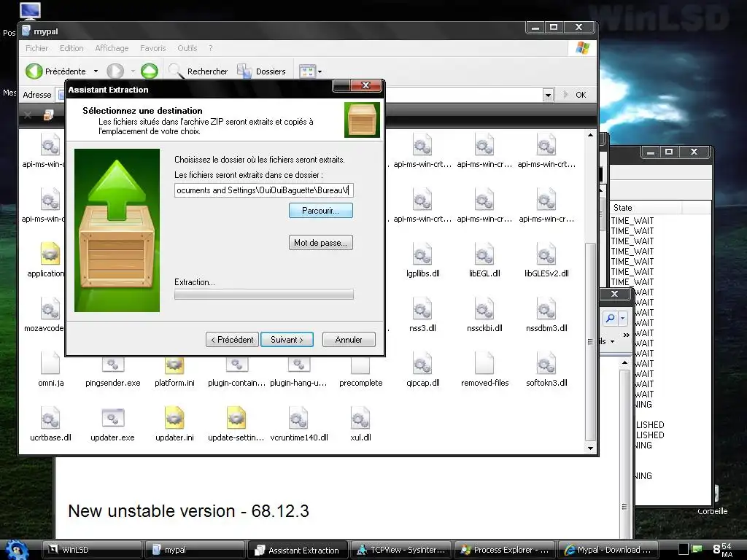Open the Mot de passe... dialog

(x=321, y=242)
